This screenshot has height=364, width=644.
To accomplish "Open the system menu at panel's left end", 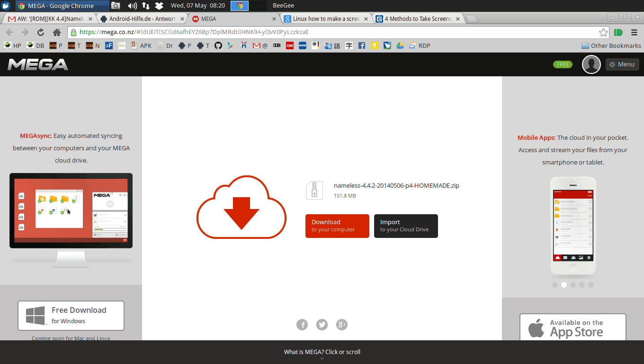I will click(6, 6).
